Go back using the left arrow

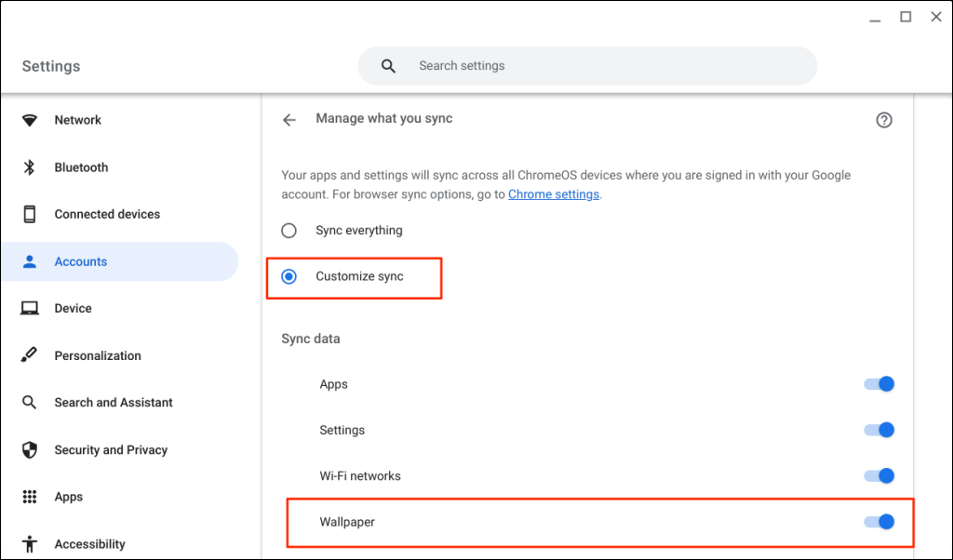pos(289,120)
